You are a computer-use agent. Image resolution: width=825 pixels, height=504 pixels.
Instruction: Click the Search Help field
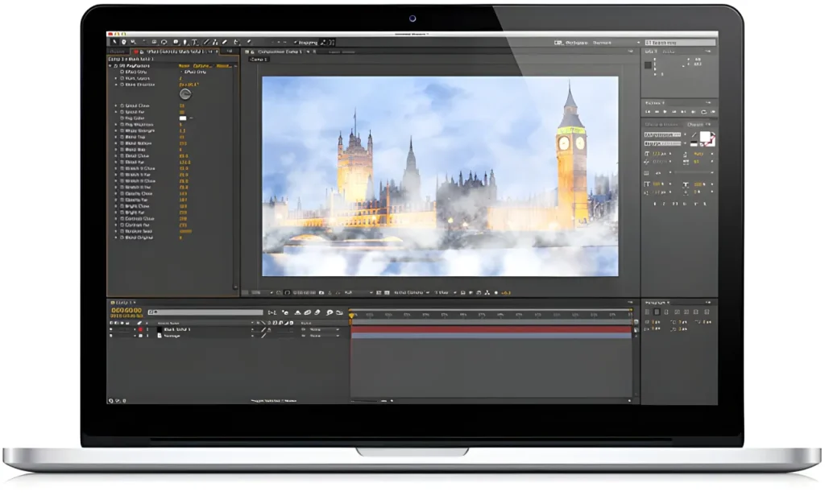[x=680, y=42]
